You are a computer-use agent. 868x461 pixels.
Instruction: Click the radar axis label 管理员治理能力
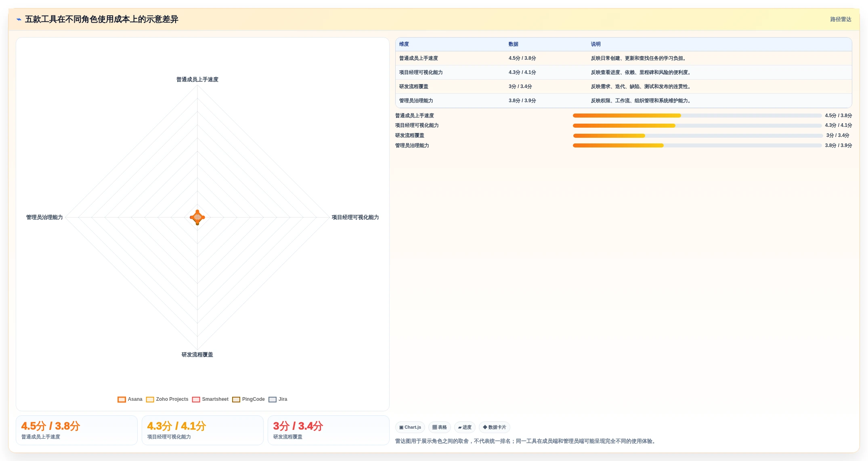(44, 217)
